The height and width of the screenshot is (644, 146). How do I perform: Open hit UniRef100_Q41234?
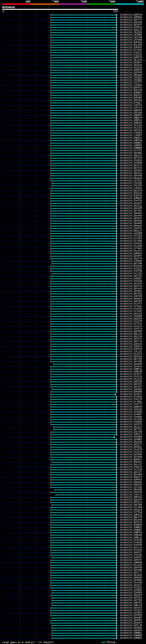pos(131,336)
